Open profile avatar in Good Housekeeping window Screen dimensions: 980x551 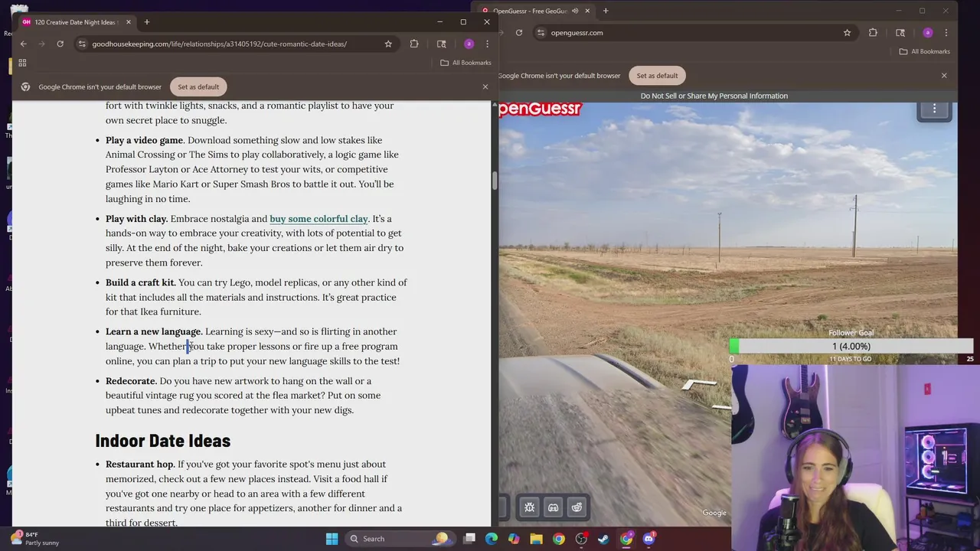click(x=469, y=44)
